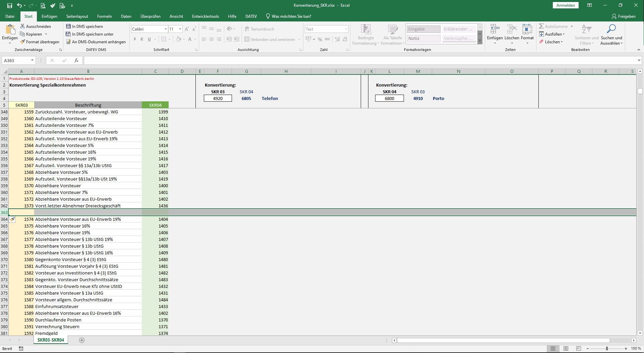Click the Freigeben share button
This screenshot has height=353, width=644.
pos(624,16)
